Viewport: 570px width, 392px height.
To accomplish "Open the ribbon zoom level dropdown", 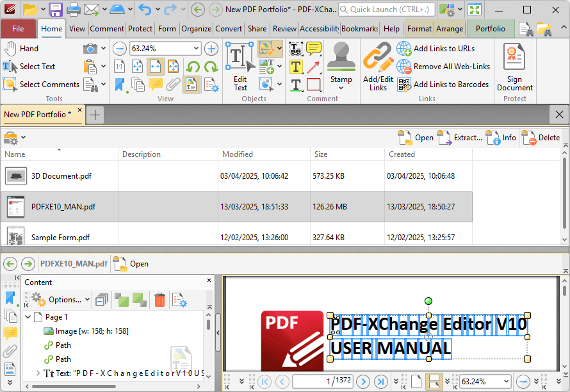I will click(x=196, y=49).
